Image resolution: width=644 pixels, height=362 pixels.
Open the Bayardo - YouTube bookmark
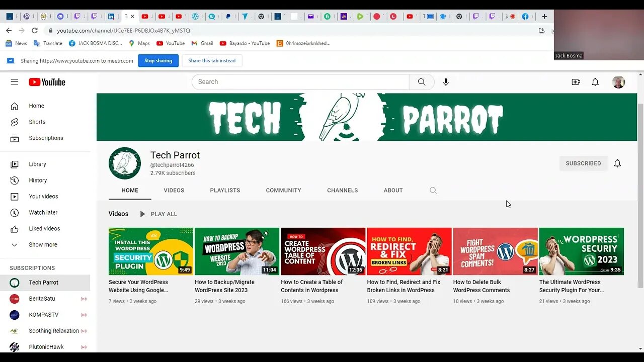coord(245,43)
